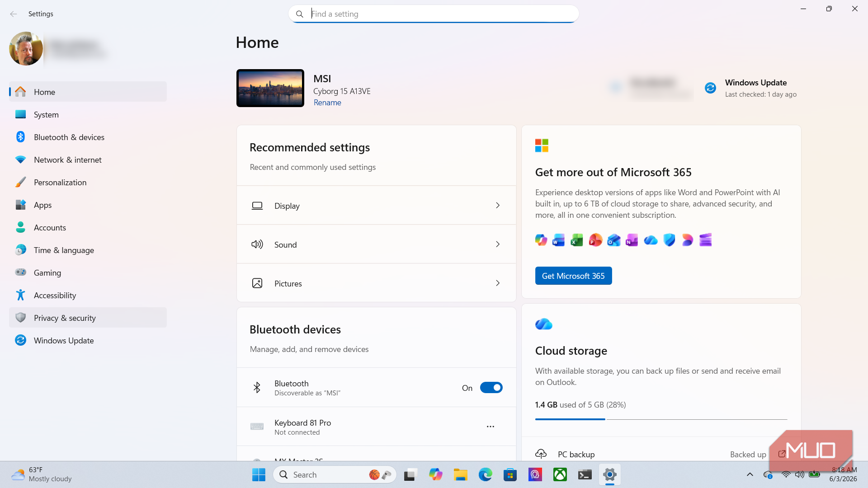Open Accounts settings in sidebar
868x488 pixels.
(x=88, y=227)
